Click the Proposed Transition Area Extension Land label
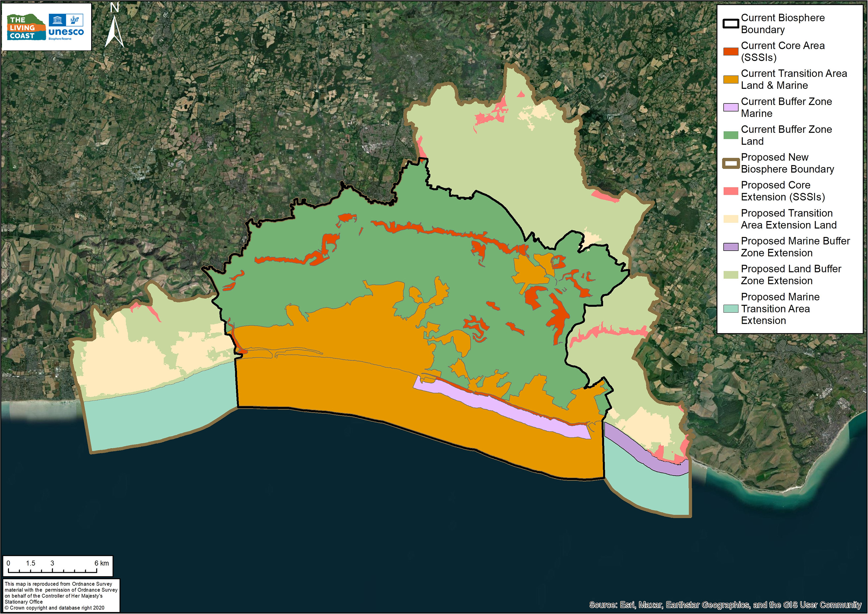 point(788,219)
